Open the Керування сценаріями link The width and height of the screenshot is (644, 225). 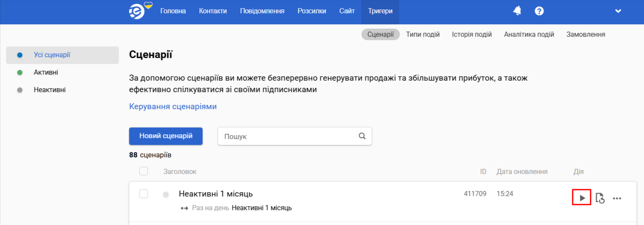[173, 107]
